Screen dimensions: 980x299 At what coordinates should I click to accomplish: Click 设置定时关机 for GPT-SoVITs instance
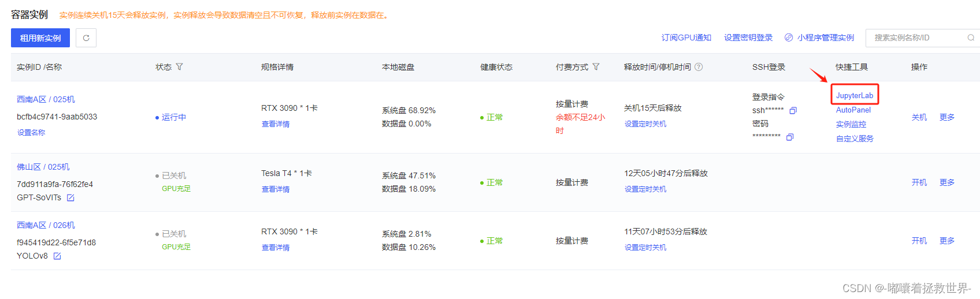coord(645,189)
